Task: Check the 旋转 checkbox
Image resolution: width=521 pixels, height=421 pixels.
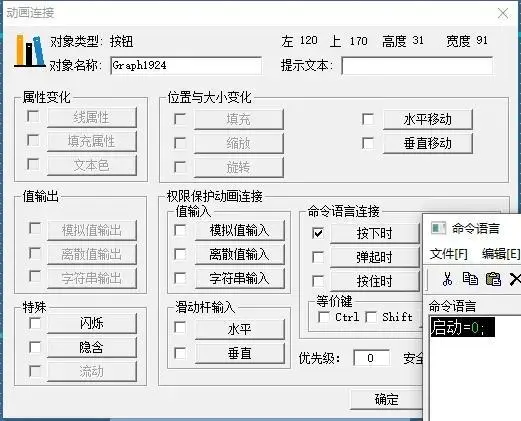Action: point(180,167)
